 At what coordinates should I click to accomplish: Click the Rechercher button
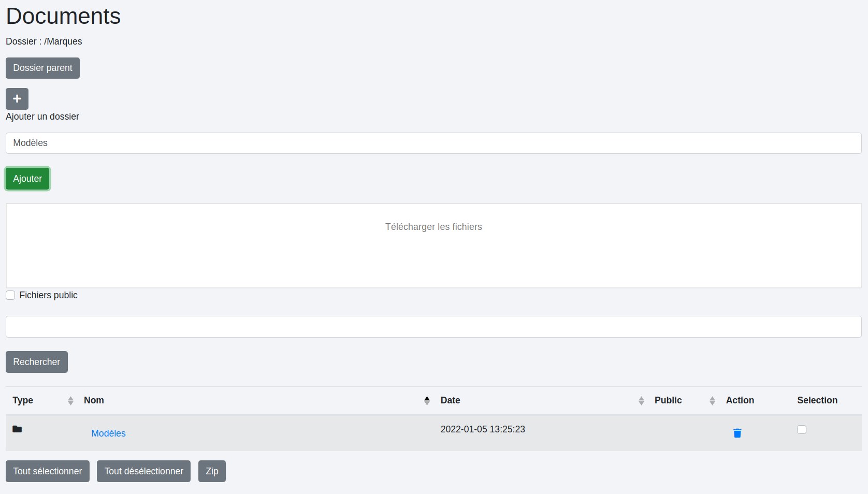point(36,362)
